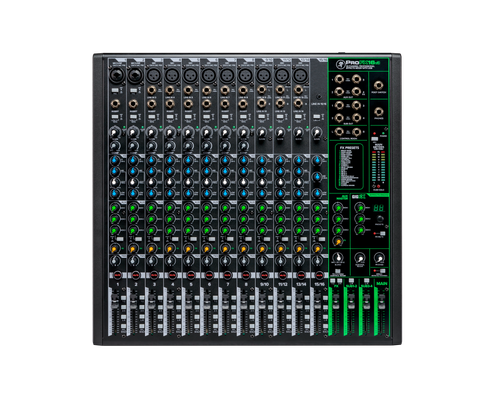The height and width of the screenshot is (400, 500).
Task: Toggle the red mute button on channel 5
Action: click(x=191, y=275)
